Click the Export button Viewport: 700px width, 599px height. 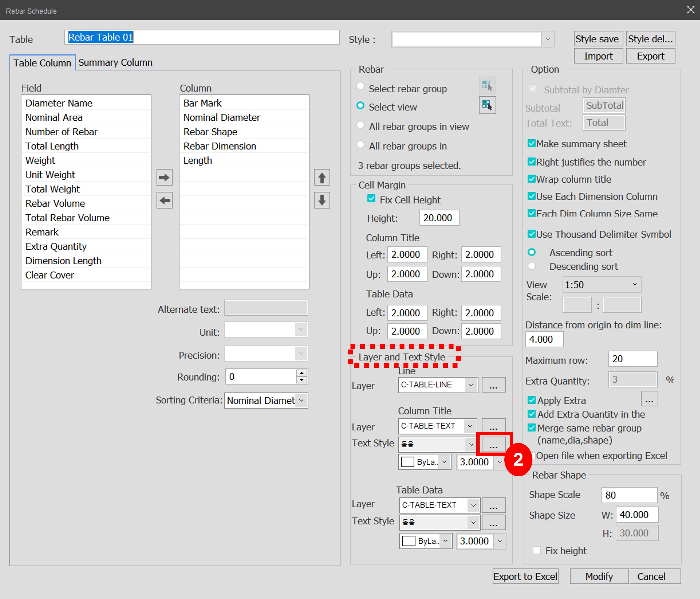(651, 56)
